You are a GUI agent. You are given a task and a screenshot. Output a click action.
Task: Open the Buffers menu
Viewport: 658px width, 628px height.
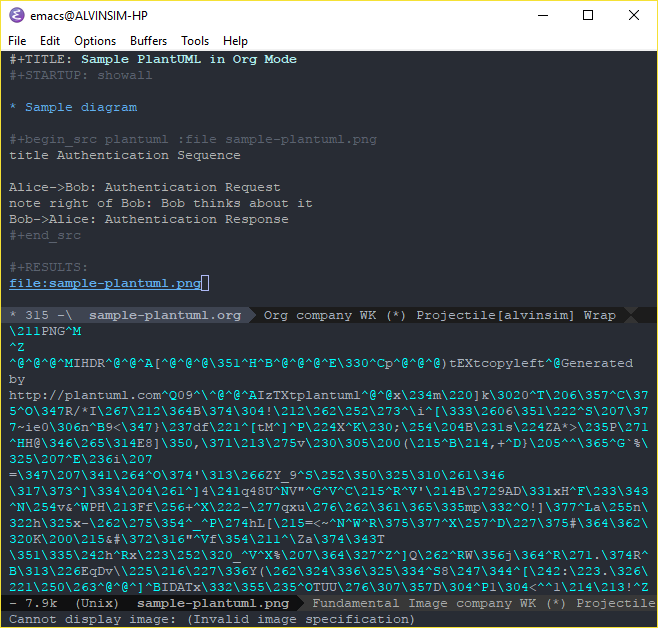[x=149, y=41]
